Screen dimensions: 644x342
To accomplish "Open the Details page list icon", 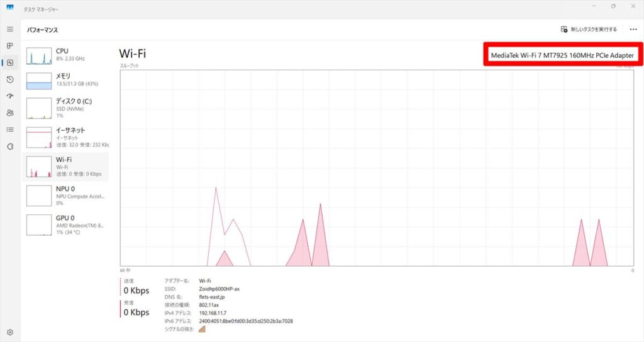I will click(x=9, y=130).
